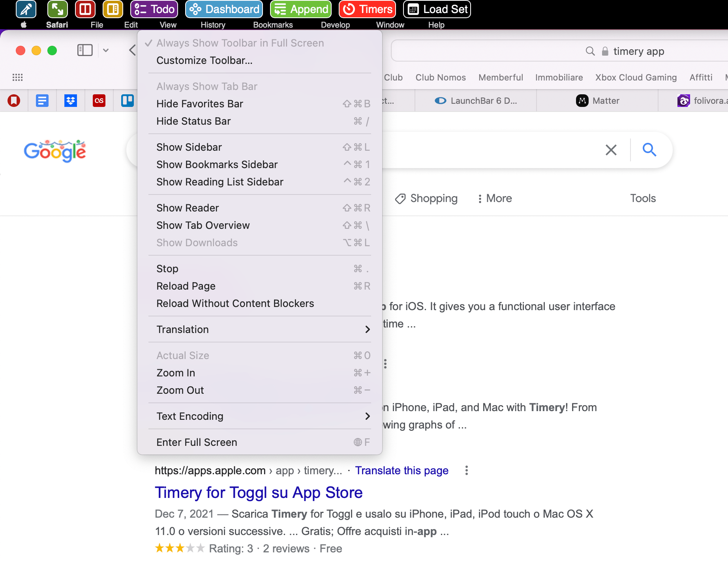Open the Window menu

click(390, 25)
